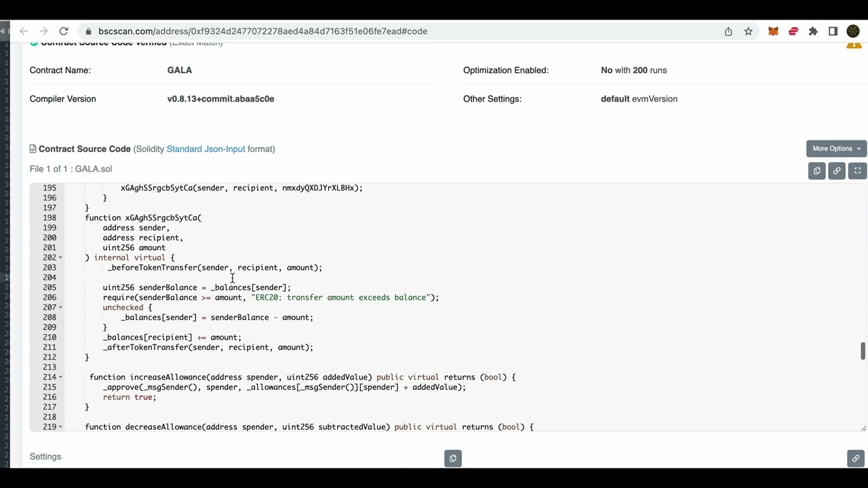Click the code editor resize handle
The width and height of the screenshot is (868, 488).
pos(863,428)
